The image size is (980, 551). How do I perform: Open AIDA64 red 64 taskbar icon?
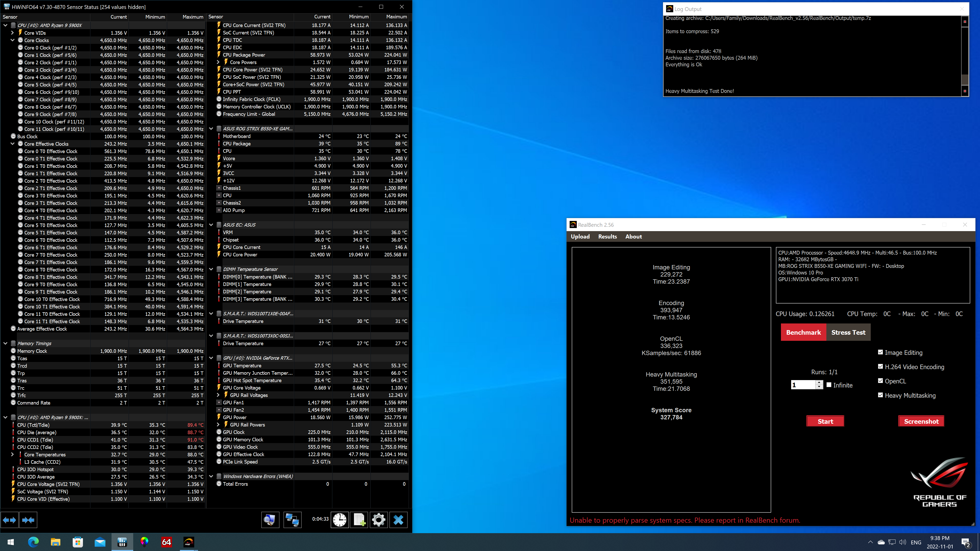167,542
